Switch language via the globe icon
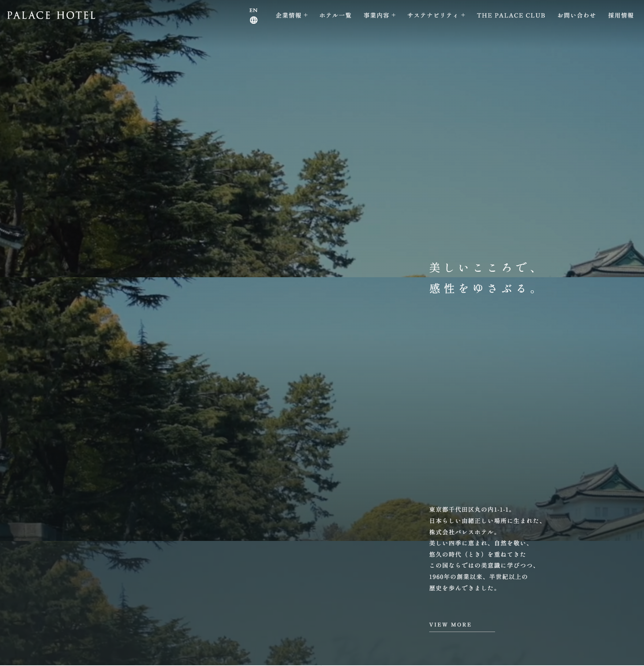Image resolution: width=644 pixels, height=666 pixels. tap(254, 20)
